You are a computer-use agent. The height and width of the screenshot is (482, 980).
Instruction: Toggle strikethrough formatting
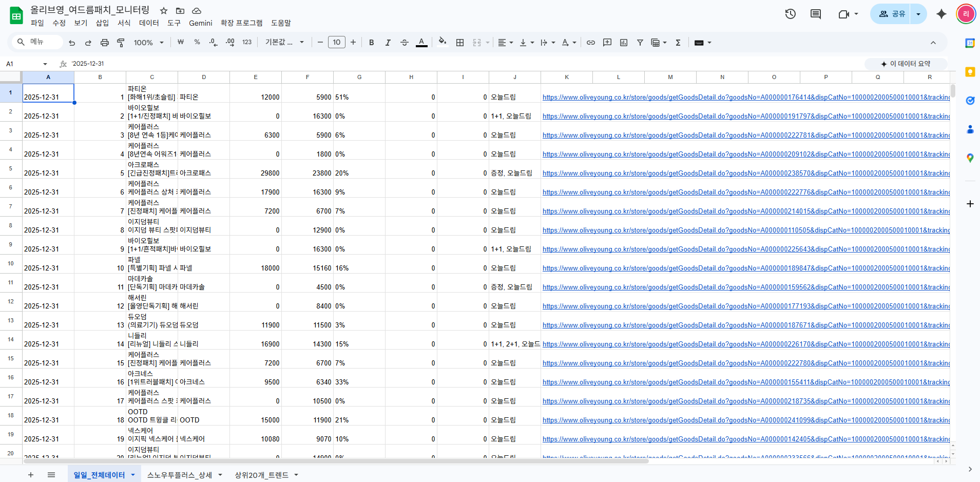405,43
